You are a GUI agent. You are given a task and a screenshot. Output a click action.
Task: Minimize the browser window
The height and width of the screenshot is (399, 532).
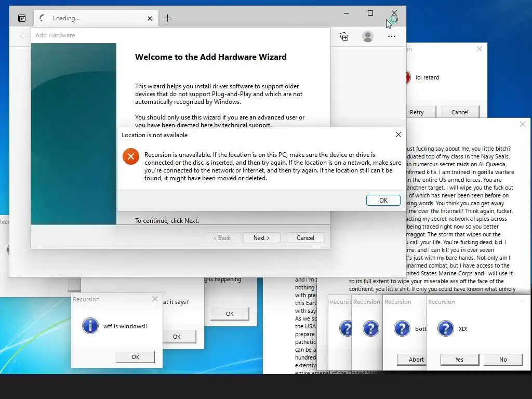pos(347,13)
